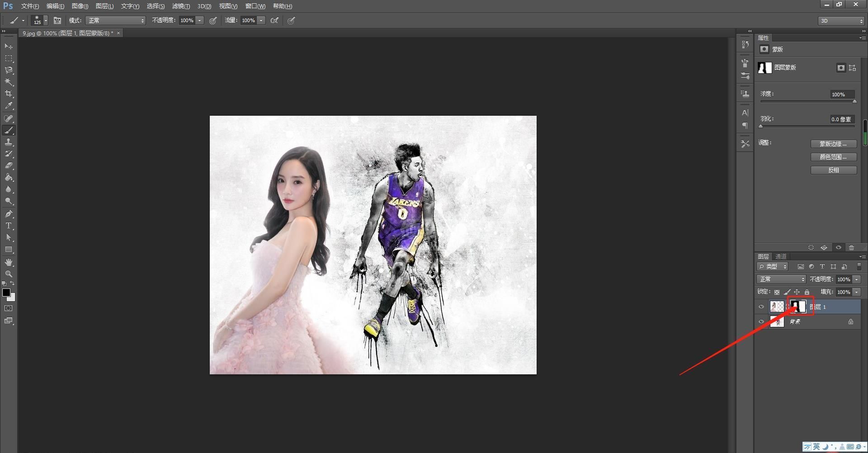Select the Paint Bucket tool
The height and width of the screenshot is (453, 868).
tap(9, 177)
